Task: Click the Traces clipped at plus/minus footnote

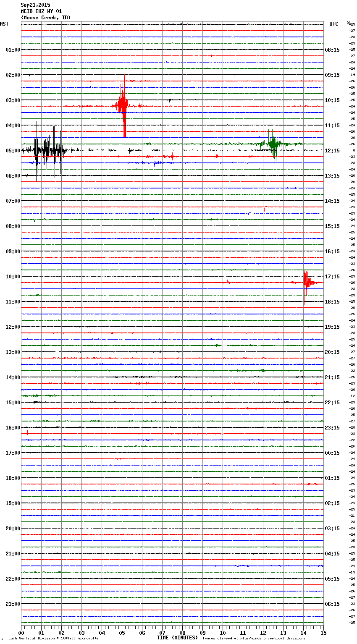Action: (254, 638)
